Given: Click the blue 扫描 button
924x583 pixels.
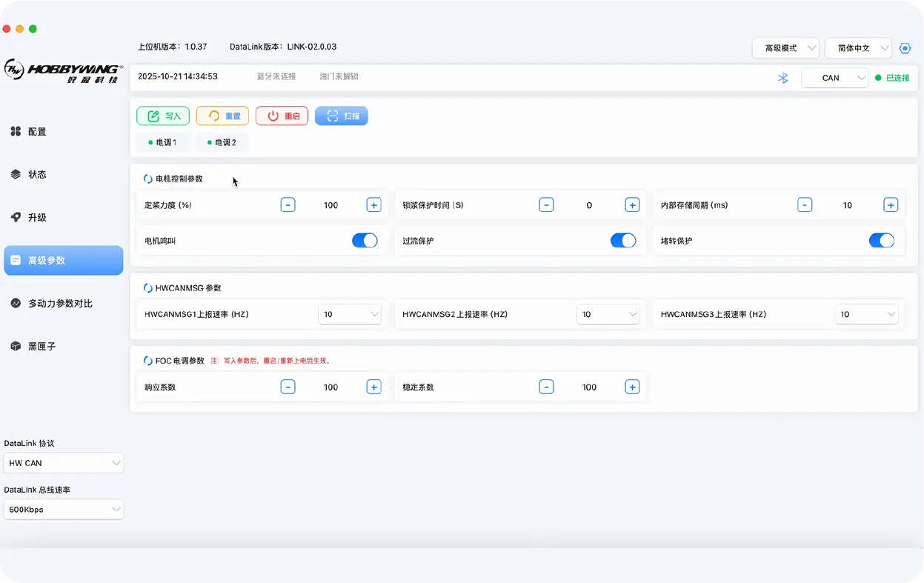Looking at the screenshot, I should pos(342,116).
